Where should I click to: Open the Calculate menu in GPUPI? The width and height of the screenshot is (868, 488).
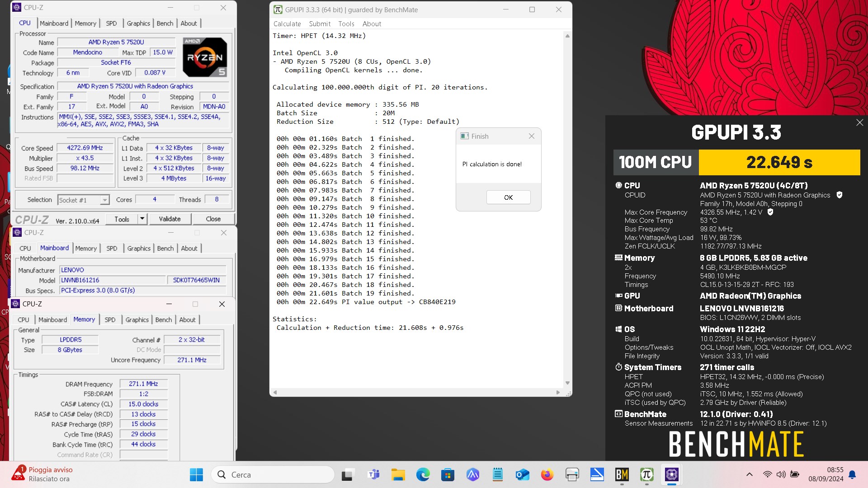coord(287,24)
